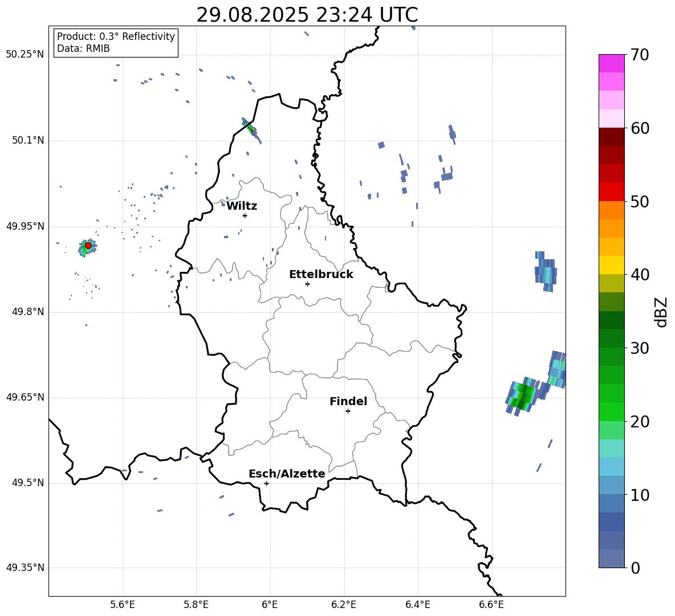This screenshot has width=675, height=616.
Task: Select the Ettelbruck station label
Action: tap(321, 275)
